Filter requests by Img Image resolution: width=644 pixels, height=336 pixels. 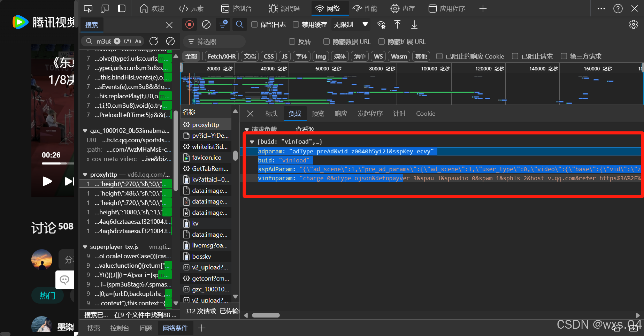[321, 56]
